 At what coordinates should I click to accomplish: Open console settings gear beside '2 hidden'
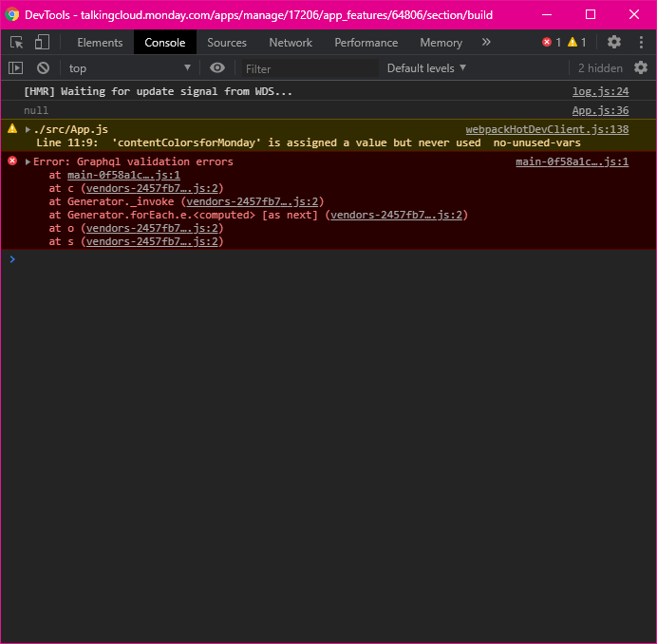click(641, 67)
